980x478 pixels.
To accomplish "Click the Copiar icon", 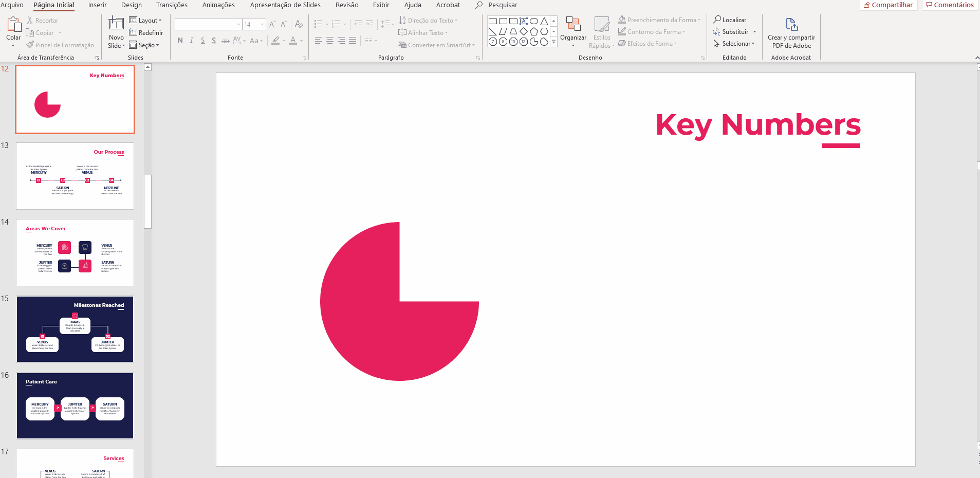I will pyautogui.click(x=30, y=33).
